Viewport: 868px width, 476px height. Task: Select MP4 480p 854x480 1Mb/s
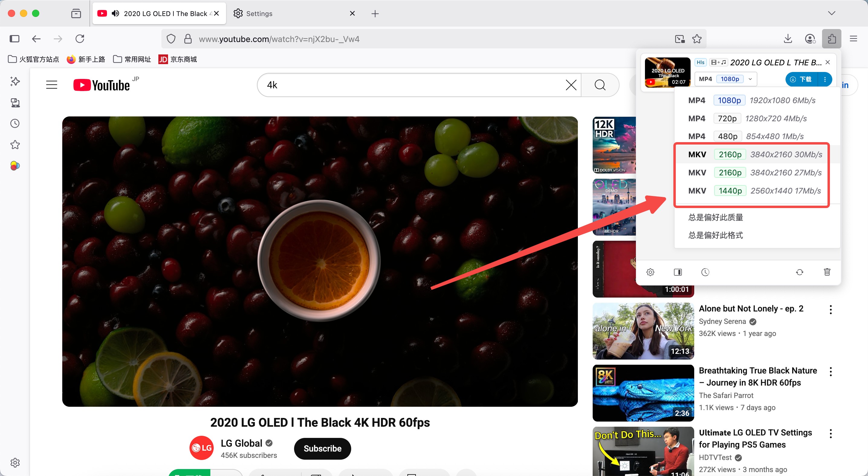coord(757,136)
